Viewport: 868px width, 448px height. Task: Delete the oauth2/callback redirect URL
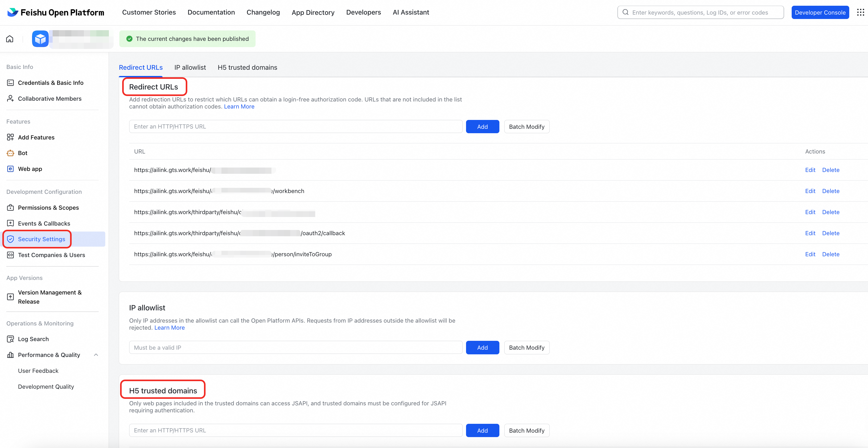tap(830, 233)
